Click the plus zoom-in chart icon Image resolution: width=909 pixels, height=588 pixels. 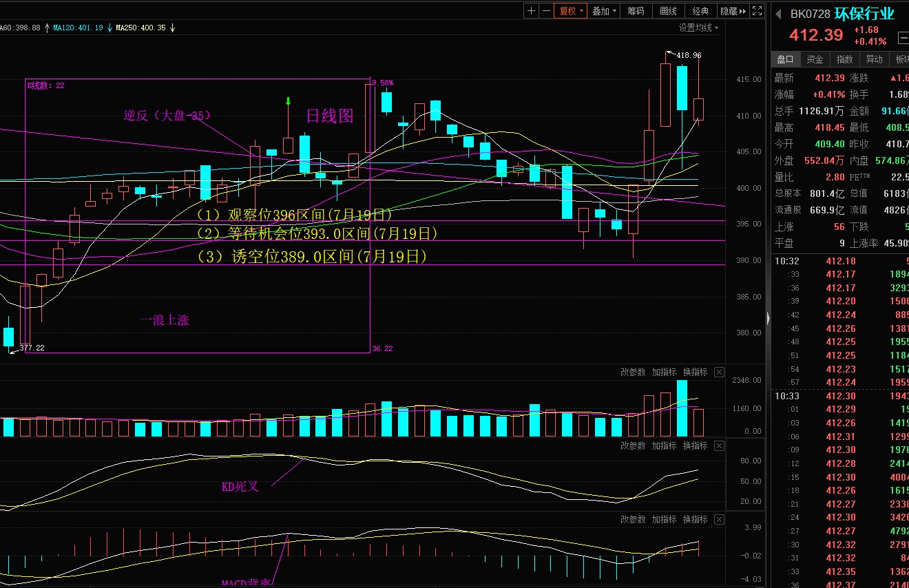tap(531, 11)
